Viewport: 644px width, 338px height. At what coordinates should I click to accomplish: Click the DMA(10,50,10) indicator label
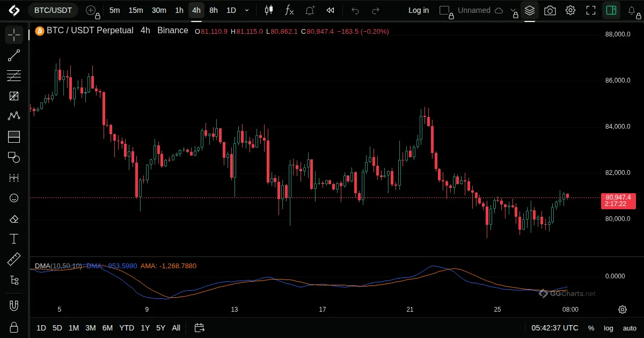point(58,266)
